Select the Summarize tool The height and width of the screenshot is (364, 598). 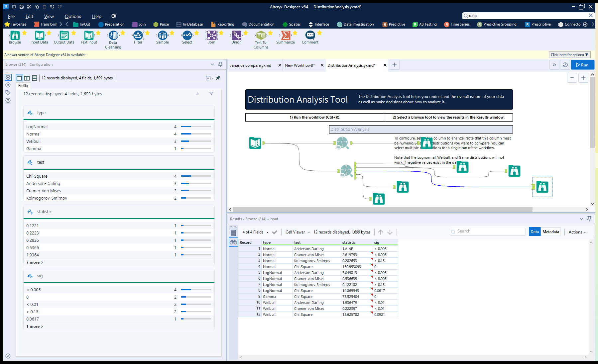285,37
